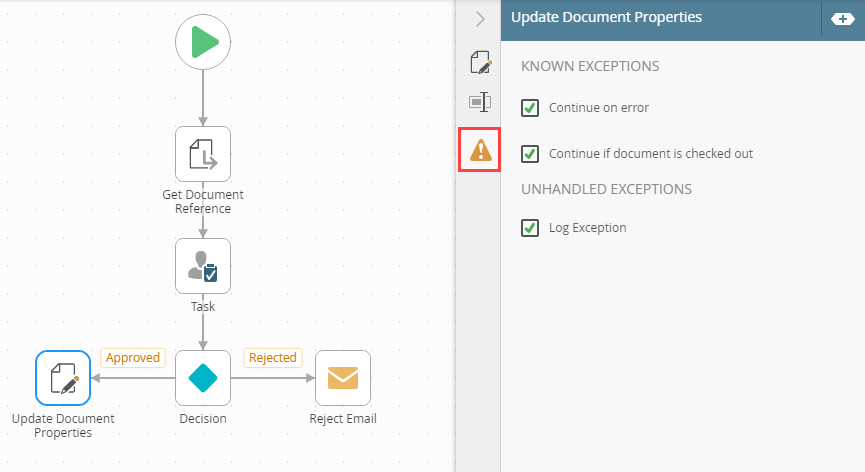Open the exceptions warning triangle tab

point(480,150)
